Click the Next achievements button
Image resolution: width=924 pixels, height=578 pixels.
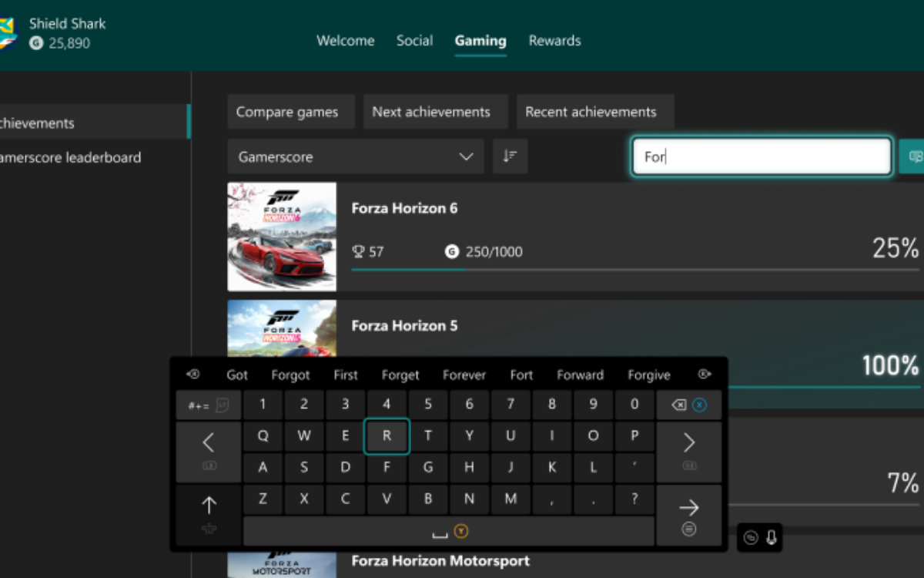point(435,112)
